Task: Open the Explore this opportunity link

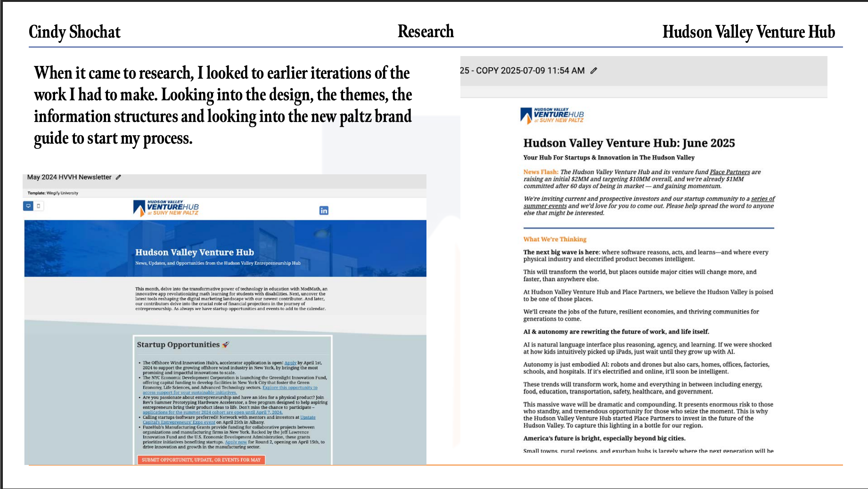Action: click(230, 390)
